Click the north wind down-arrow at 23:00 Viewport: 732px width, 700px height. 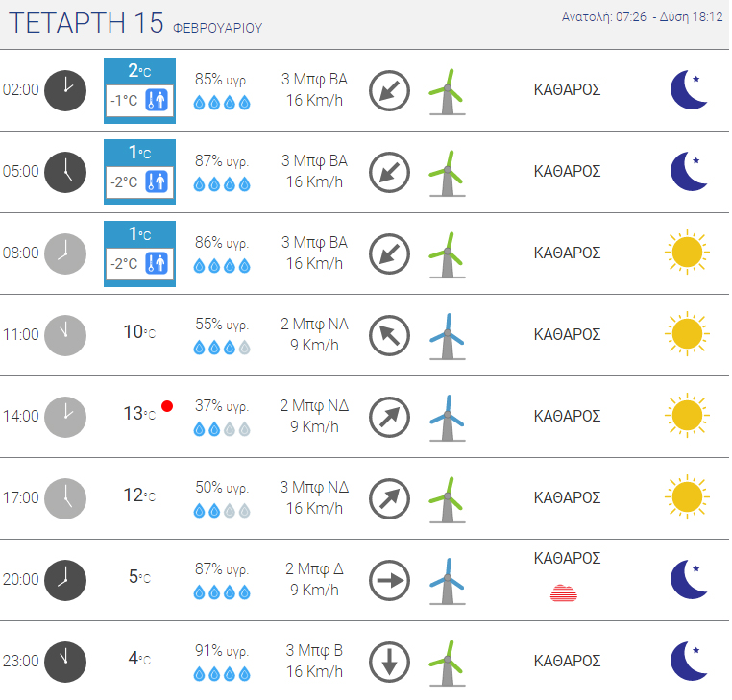(389, 663)
